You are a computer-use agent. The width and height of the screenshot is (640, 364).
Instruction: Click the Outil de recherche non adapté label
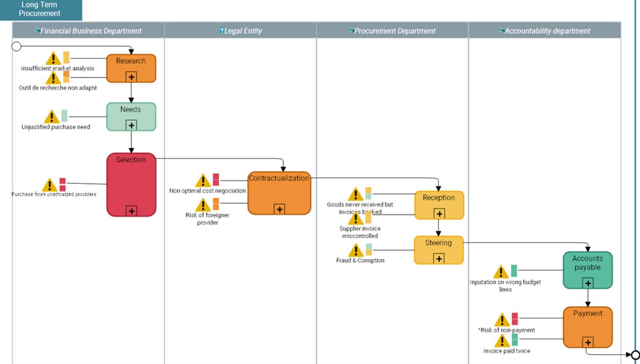(58, 88)
